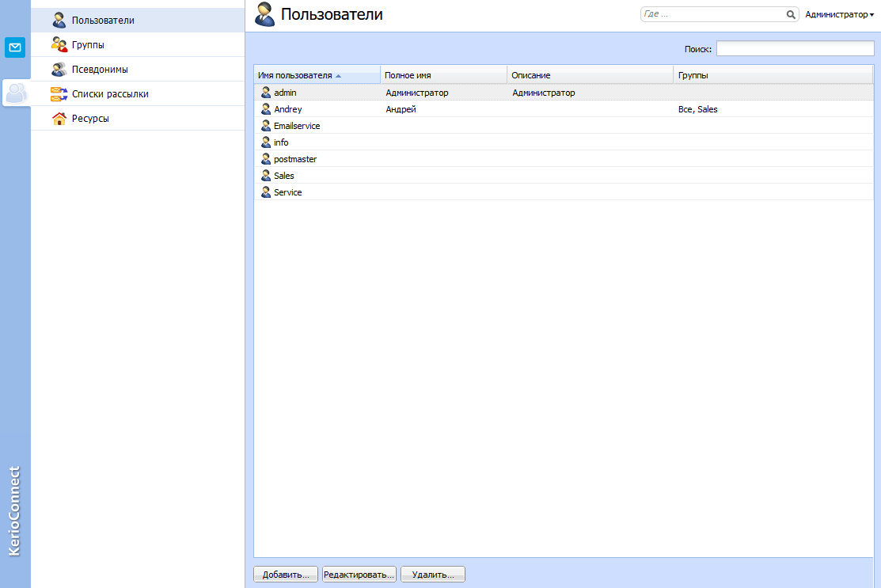The height and width of the screenshot is (588, 881).
Task: Click the user icon beside Emailservice
Action: coord(266,126)
